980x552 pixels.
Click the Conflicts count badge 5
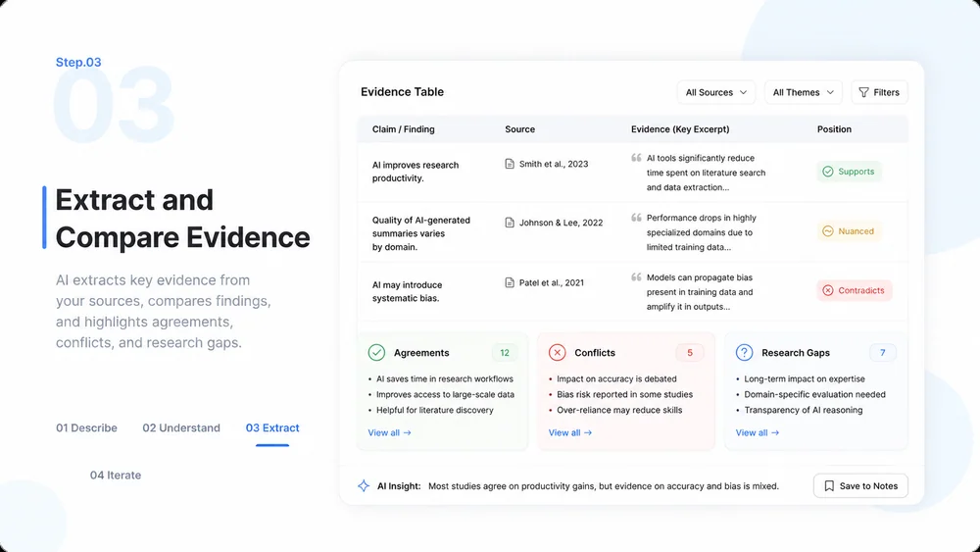point(690,353)
